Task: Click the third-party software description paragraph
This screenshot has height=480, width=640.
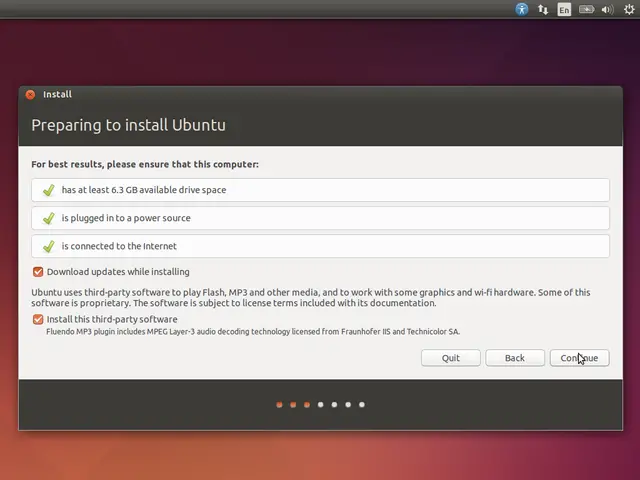Action: (311, 298)
